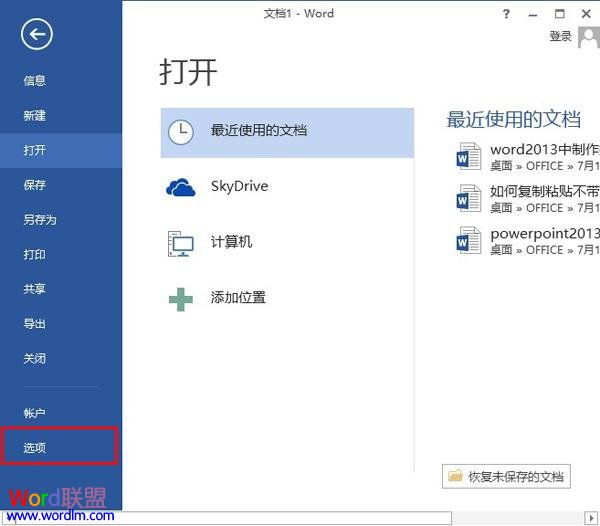The image size is (600, 526).
Task: Open the 共享 page
Action: [35, 289]
